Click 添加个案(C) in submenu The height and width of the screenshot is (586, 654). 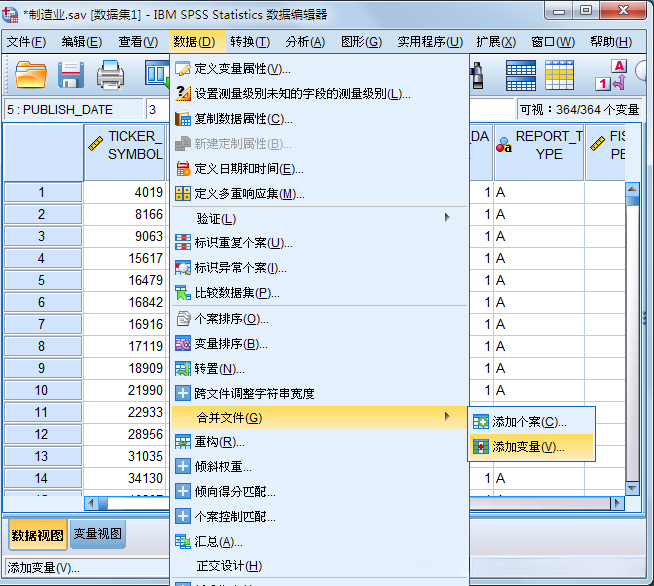531,422
